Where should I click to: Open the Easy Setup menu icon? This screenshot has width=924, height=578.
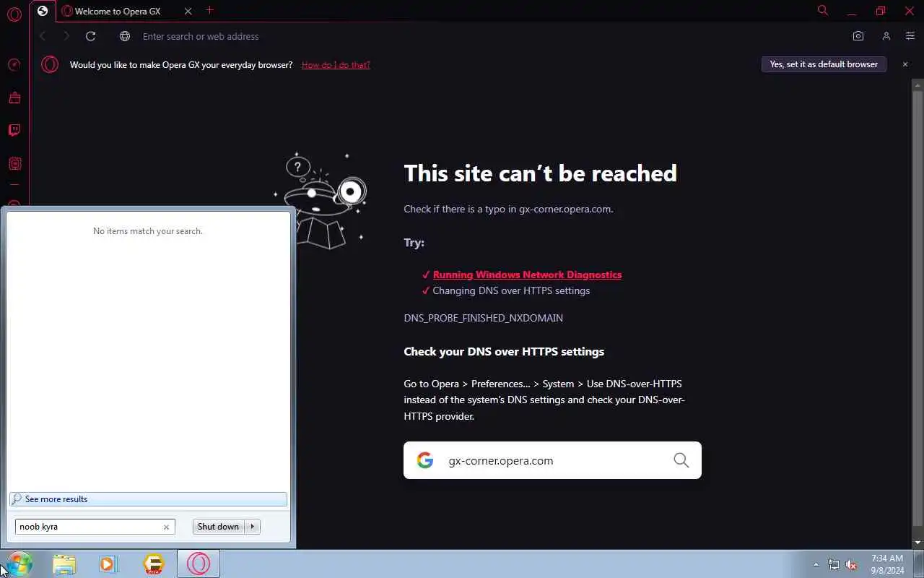[x=910, y=36]
